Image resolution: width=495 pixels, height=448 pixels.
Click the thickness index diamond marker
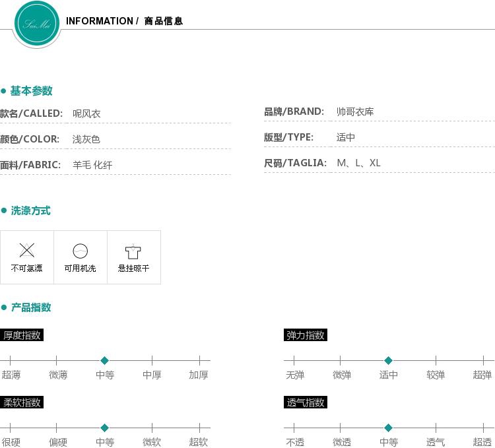pyautogui.click(x=104, y=361)
